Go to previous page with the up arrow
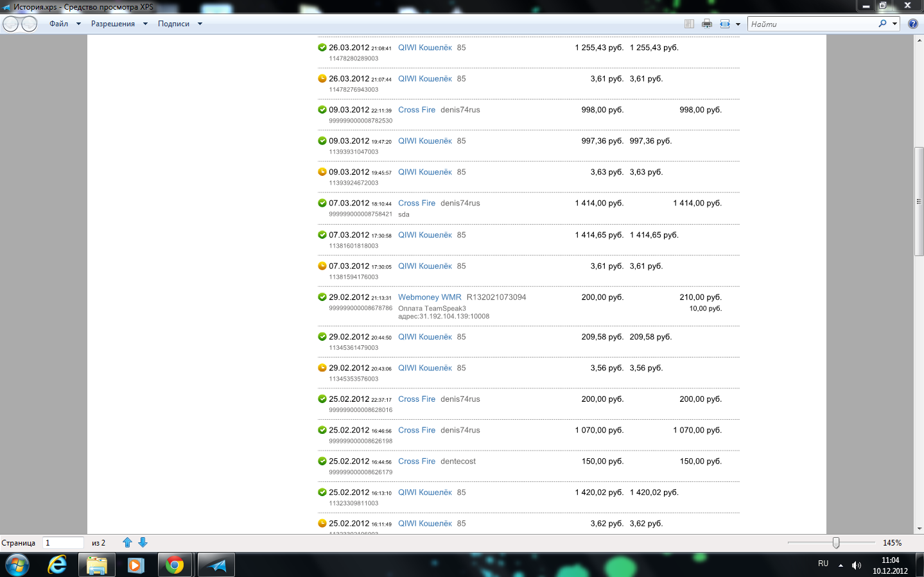The image size is (924, 577). (127, 542)
